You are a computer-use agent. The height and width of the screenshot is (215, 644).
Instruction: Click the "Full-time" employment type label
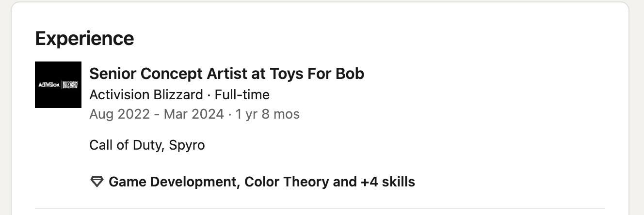pos(242,94)
